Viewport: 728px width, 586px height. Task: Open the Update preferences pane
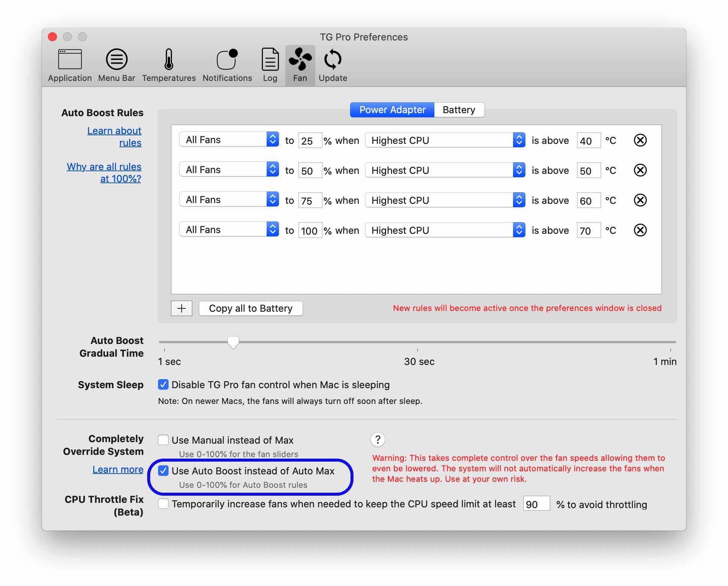tap(333, 65)
